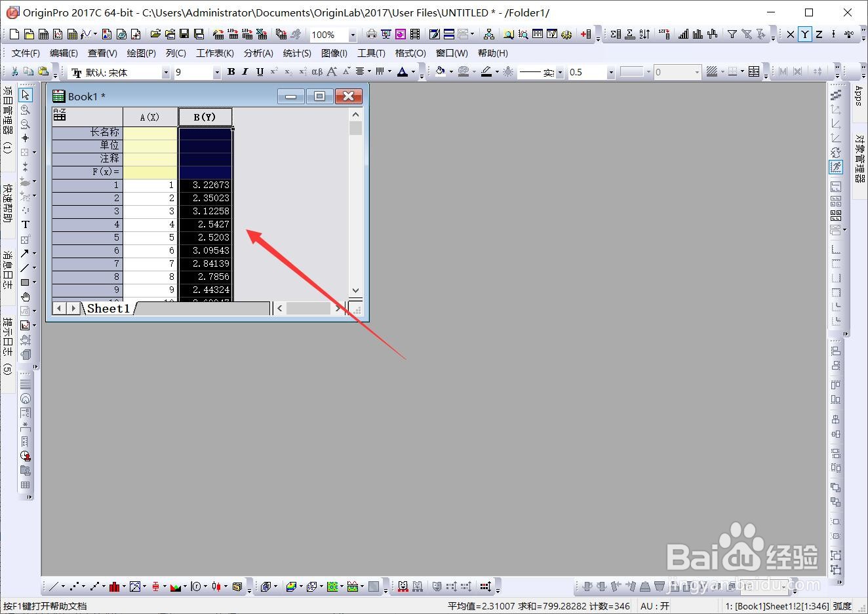
Task: Click the Add New Columns icon
Action: coord(586,34)
